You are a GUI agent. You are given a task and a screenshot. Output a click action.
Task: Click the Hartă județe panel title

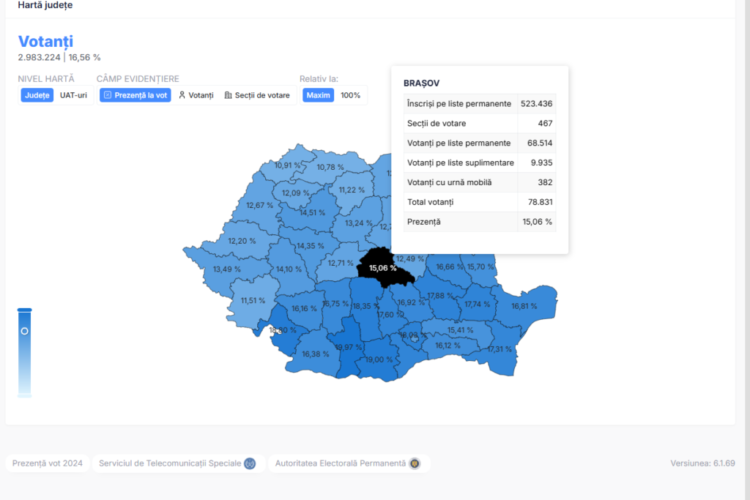pyautogui.click(x=45, y=5)
